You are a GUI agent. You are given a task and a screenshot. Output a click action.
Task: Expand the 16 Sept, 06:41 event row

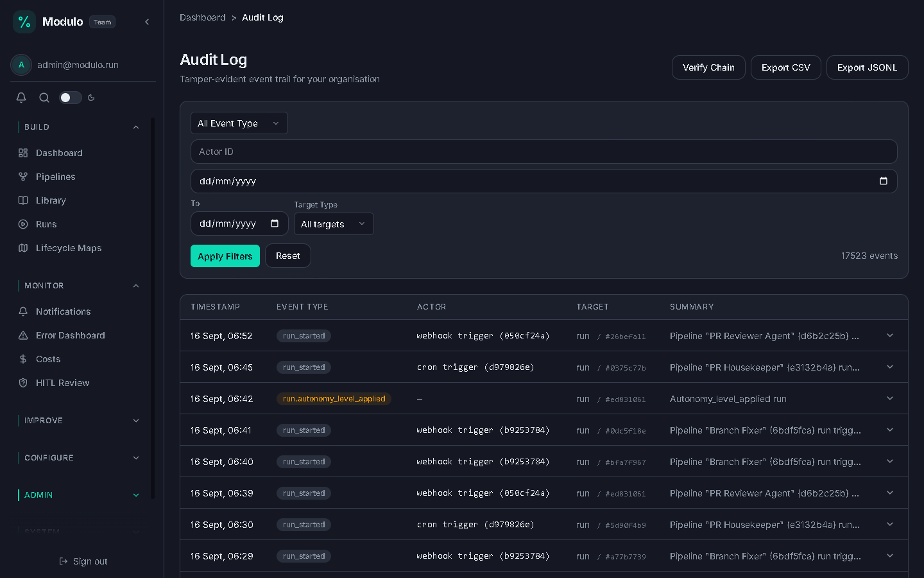pyautogui.click(x=890, y=430)
